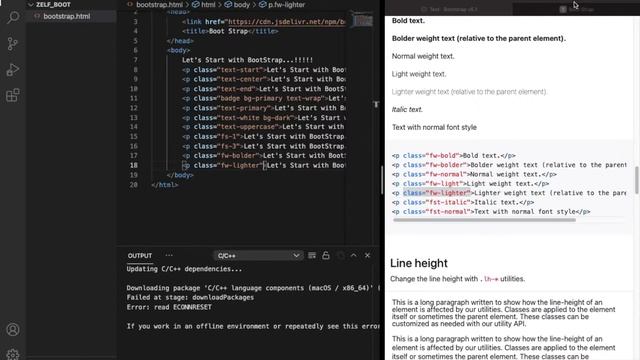The image size is (640, 360).
Task: Click the 'Error: read ECONNRESET' output line
Action: tap(169, 307)
